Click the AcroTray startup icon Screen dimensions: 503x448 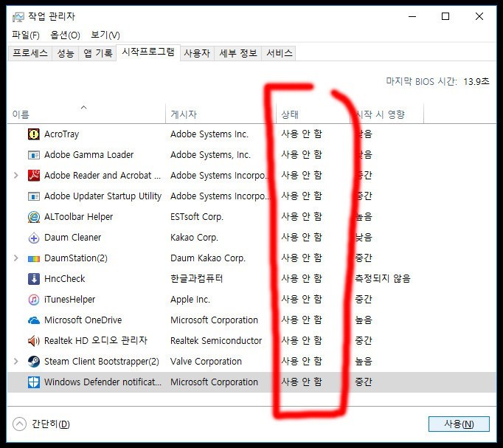coord(34,134)
